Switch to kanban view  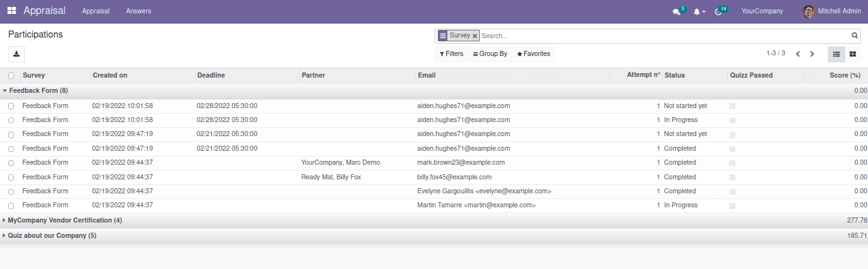853,54
